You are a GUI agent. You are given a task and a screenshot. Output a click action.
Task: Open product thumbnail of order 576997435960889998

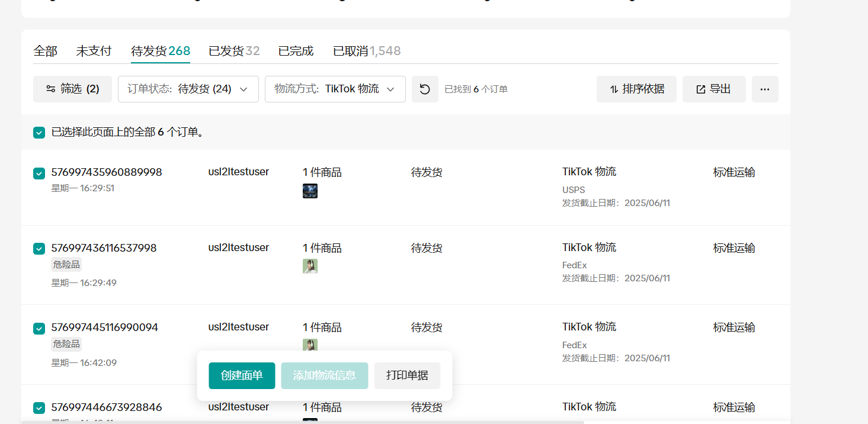coord(310,191)
